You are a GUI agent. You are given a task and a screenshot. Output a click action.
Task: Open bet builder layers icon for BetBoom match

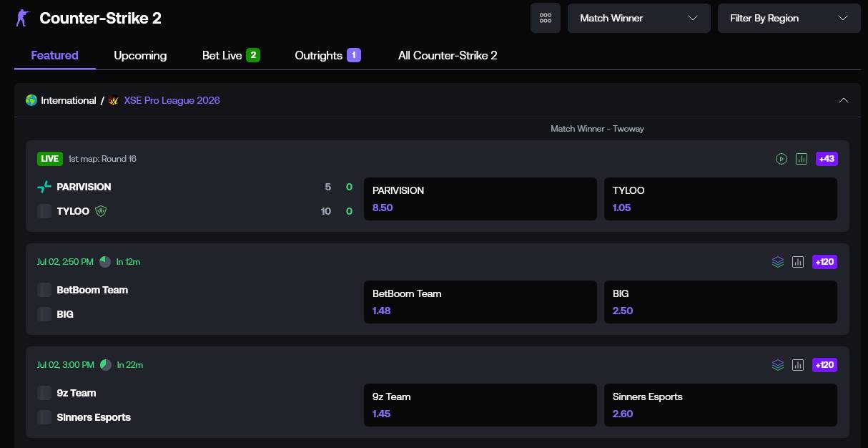[778, 262]
